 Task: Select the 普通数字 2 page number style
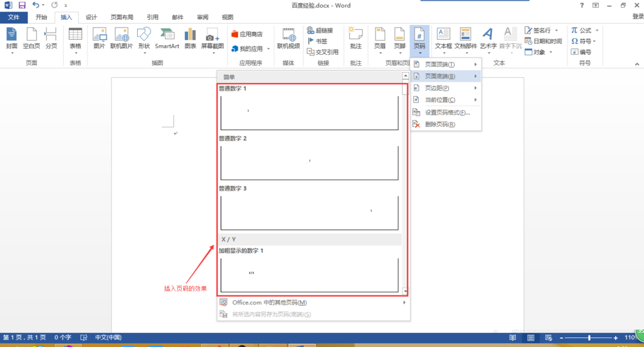tap(309, 158)
